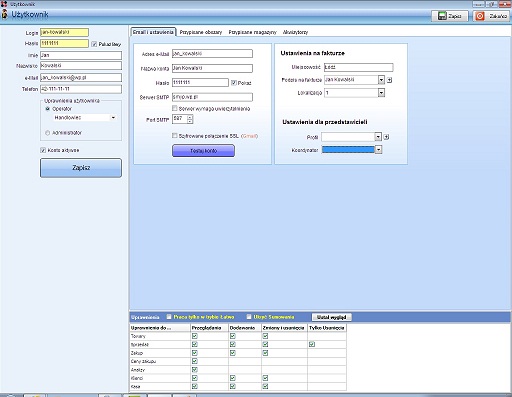The width and height of the screenshot is (512, 397).
Task: Click the Uprawnienia do ... column header
Action: (x=160, y=328)
